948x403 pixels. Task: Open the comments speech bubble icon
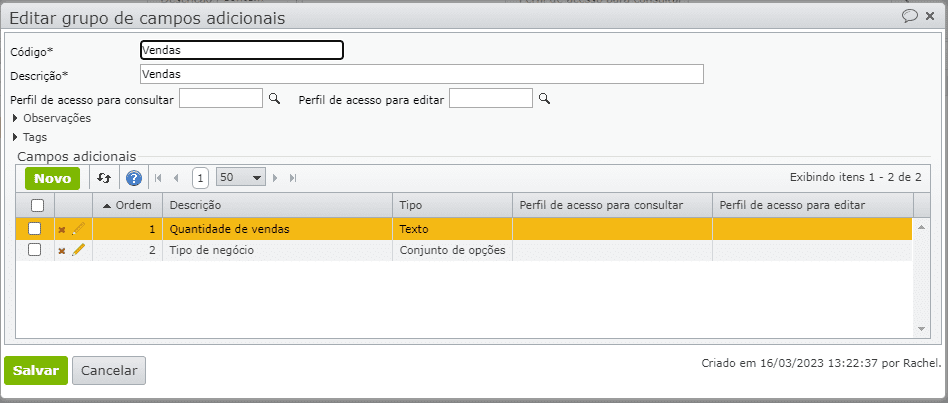point(910,16)
